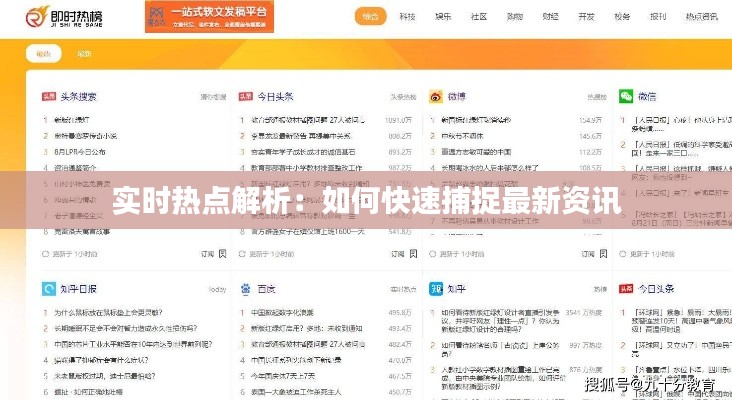The height and width of the screenshot is (400, 732).
Task: Open '新版红绿灯启用?多地:未收到通知' in 百度
Action: [307, 328]
